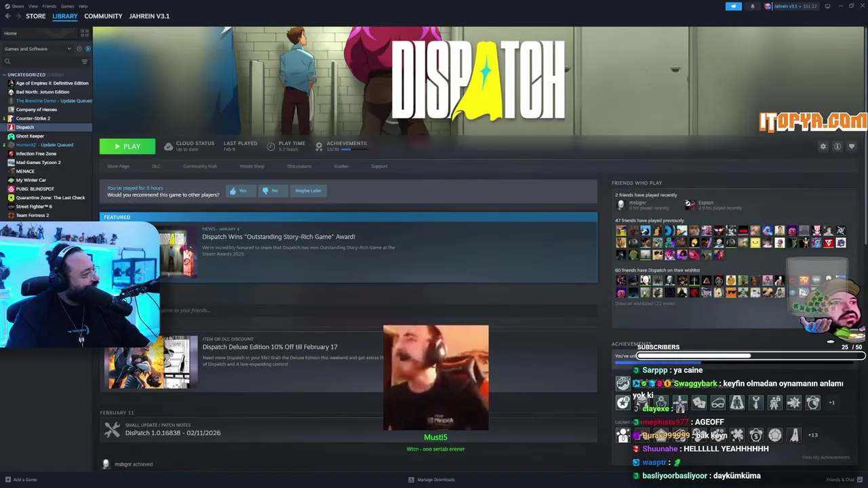Open the DisPatch 1.0.16838 patch notes

173,433
